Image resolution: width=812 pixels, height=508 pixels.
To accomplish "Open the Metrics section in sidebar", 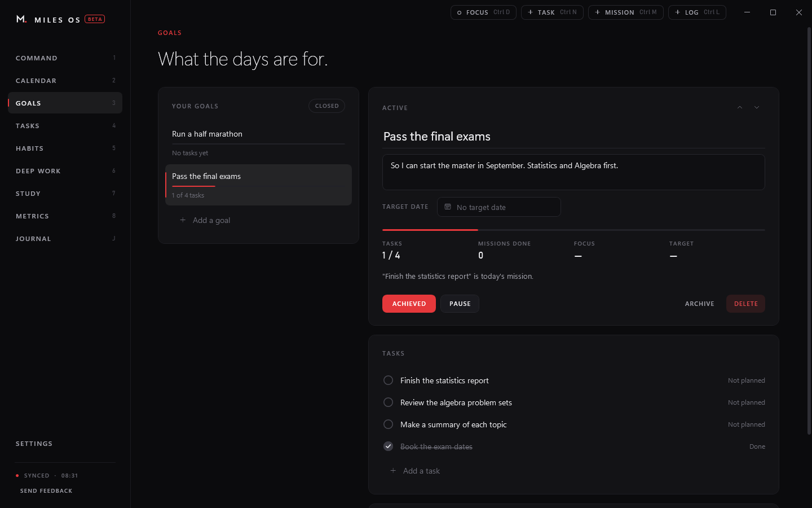I will click(65, 216).
